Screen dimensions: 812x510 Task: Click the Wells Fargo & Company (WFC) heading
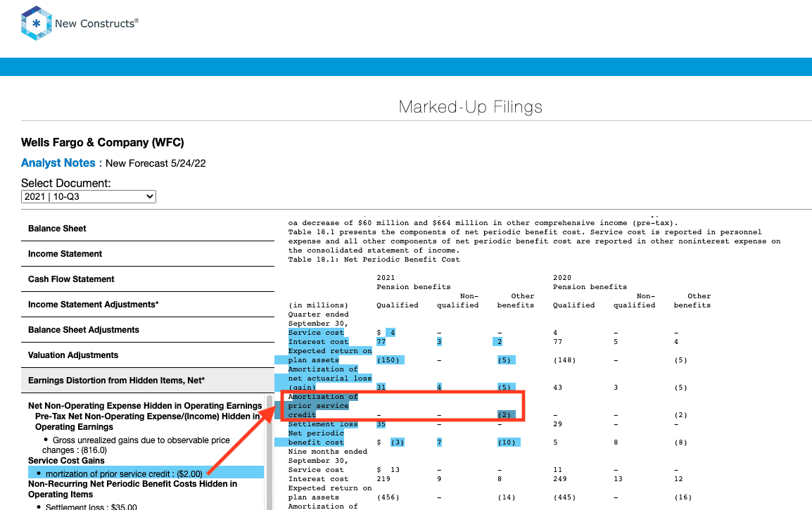(103, 142)
